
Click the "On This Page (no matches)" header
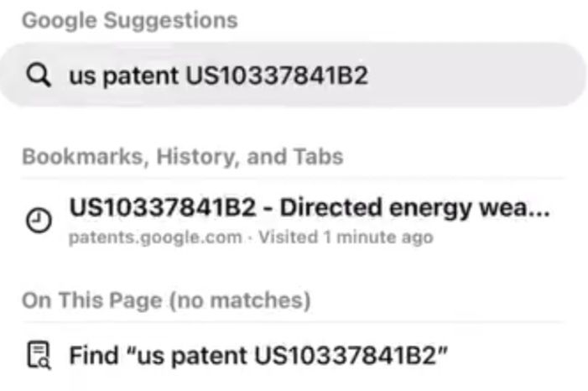tap(165, 300)
